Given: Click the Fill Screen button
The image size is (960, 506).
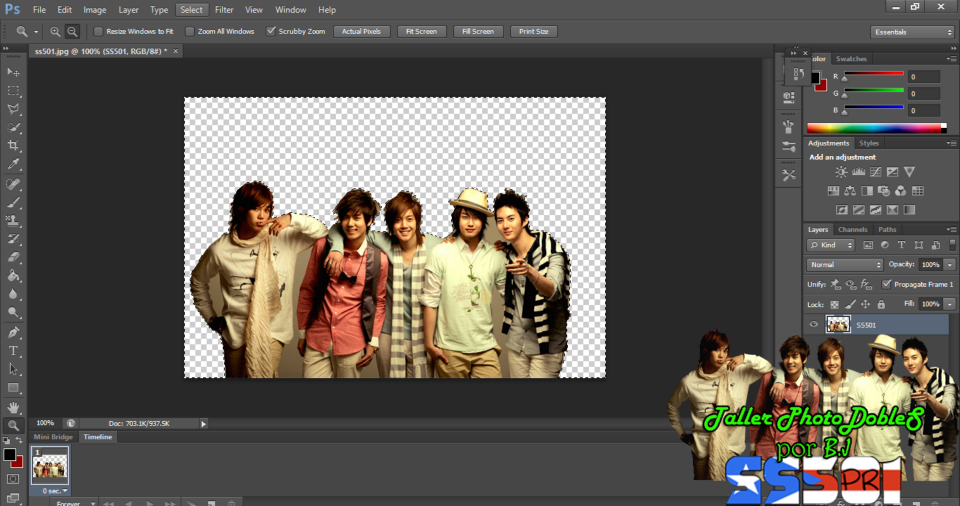Looking at the screenshot, I should coord(478,31).
